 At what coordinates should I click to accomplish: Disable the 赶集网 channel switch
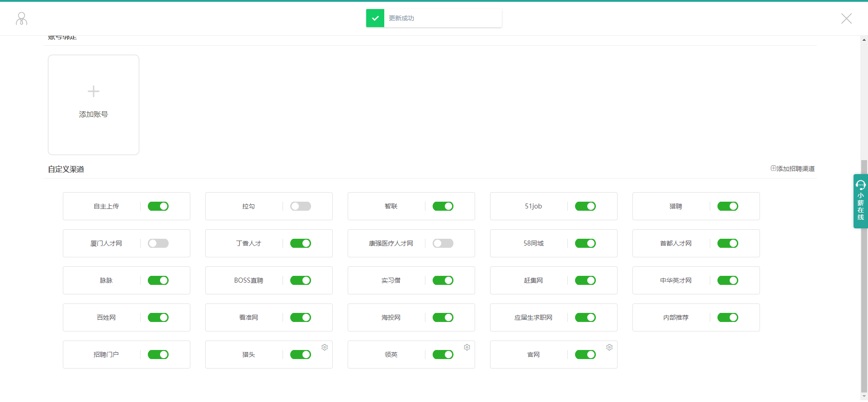pyautogui.click(x=585, y=280)
